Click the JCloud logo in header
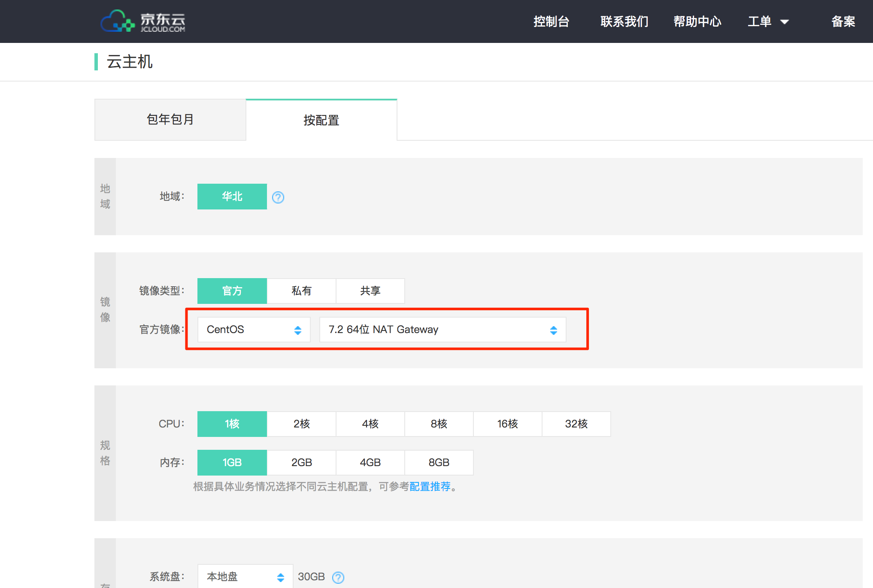Screen dimensions: 873x588 click(143, 21)
